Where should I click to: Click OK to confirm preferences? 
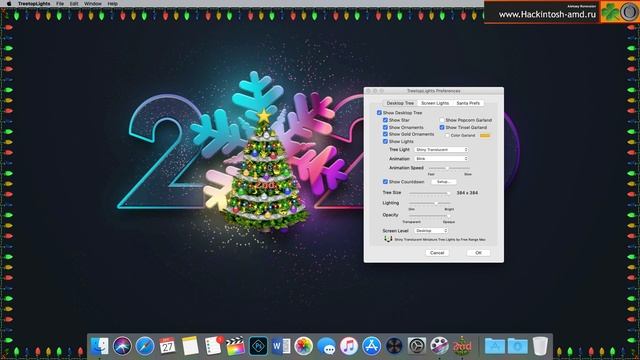point(478,253)
